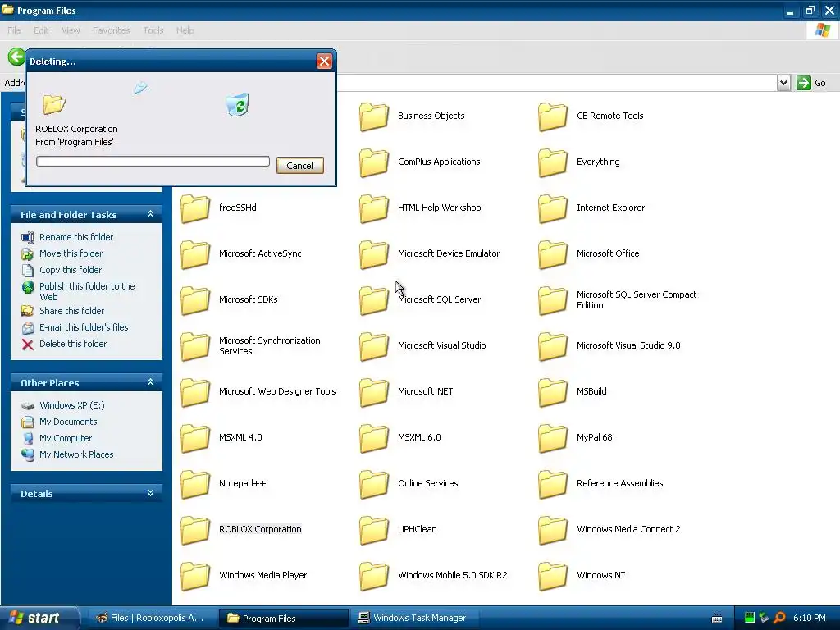
Task: Select the Notepad++ folder icon
Action: click(195, 484)
